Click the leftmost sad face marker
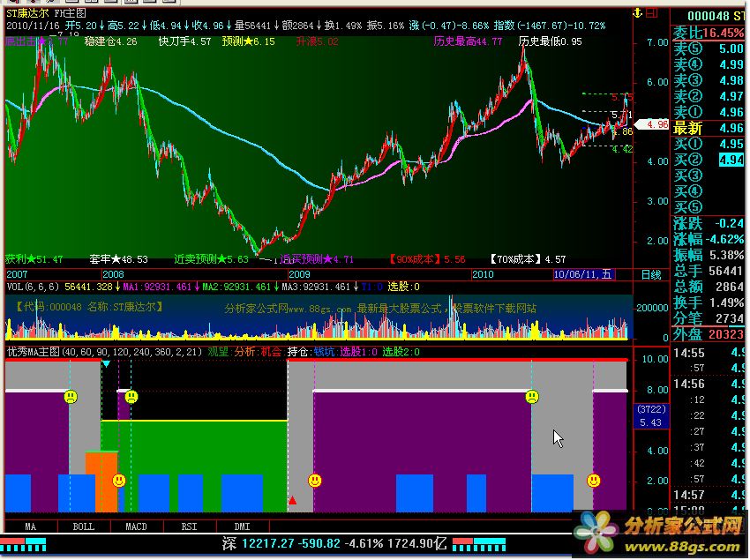Viewport: 750px width, 560px height. [x=71, y=397]
